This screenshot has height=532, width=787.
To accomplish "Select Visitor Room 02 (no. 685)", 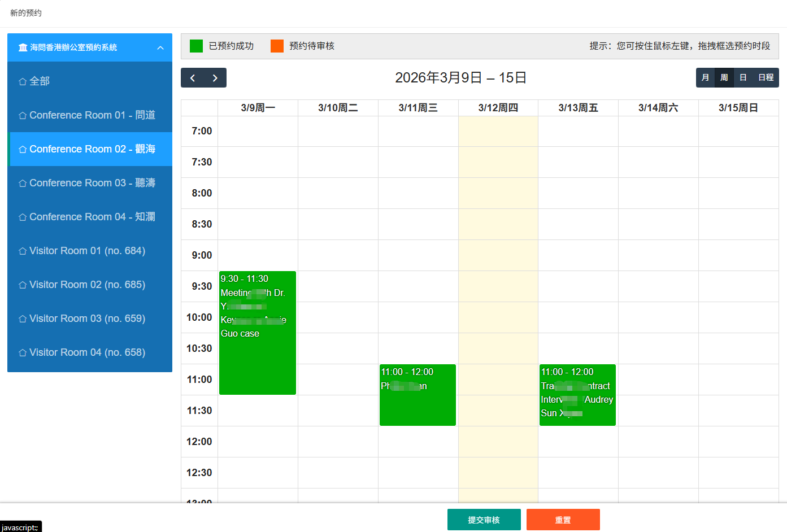I will coord(87,285).
